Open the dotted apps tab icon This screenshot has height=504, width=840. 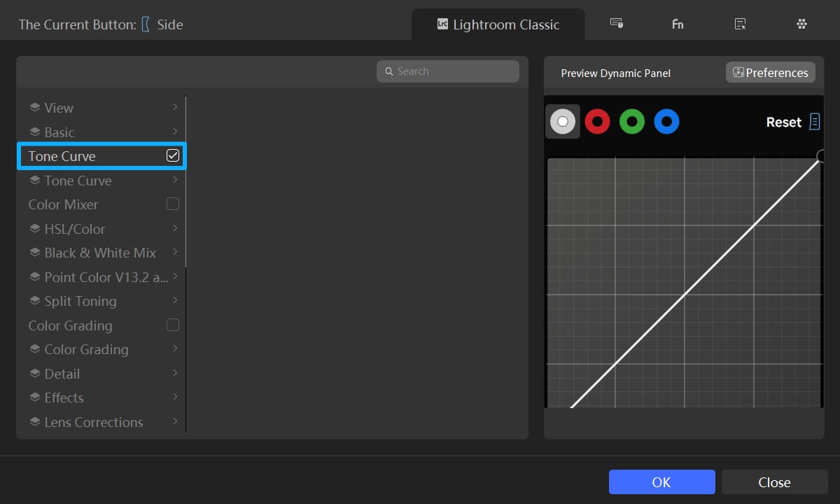[x=802, y=24]
